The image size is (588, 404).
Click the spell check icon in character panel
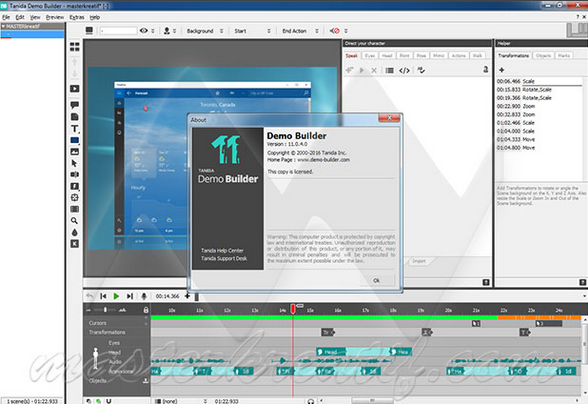point(421,70)
